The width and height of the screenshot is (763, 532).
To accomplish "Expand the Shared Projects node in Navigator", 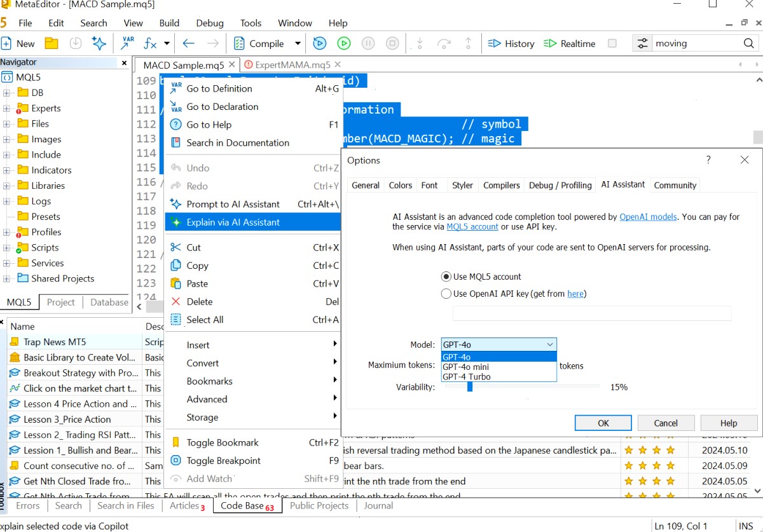I will pos(6,278).
